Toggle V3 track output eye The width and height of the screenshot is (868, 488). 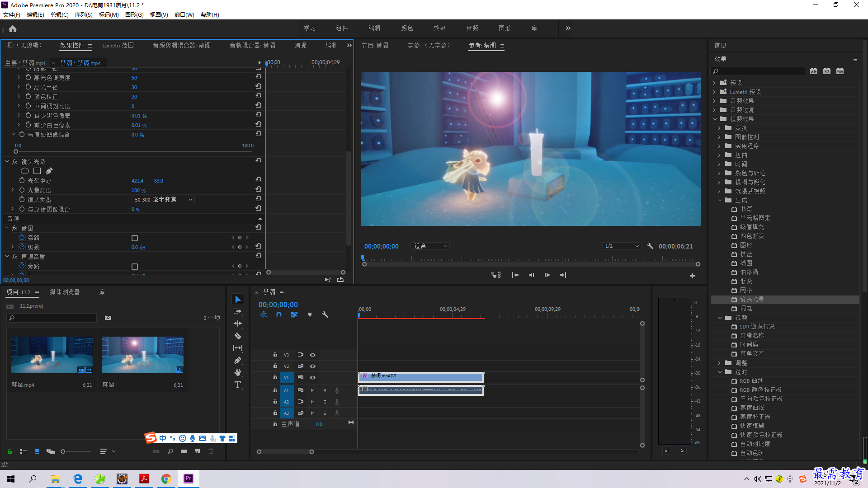(x=312, y=355)
